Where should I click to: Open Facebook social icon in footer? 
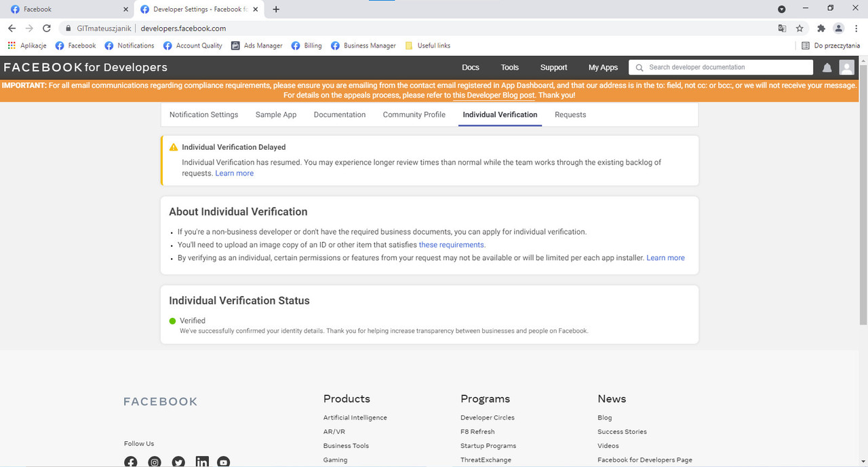tap(131, 462)
